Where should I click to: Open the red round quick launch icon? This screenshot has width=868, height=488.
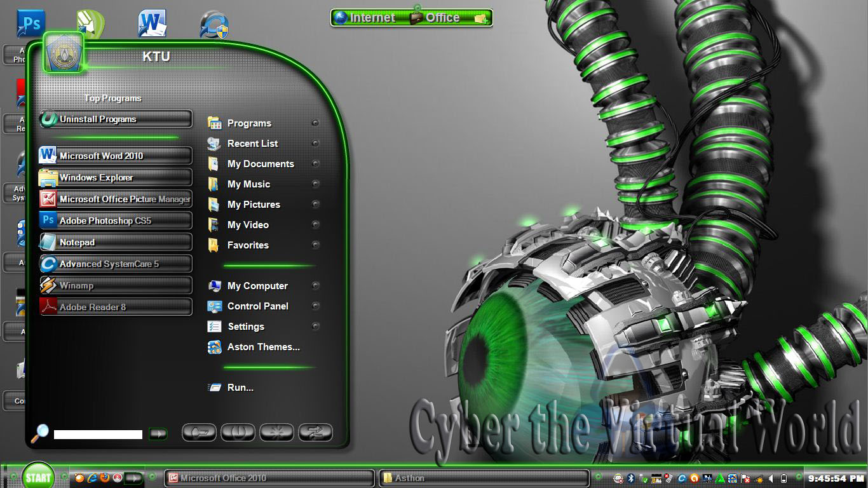118,478
